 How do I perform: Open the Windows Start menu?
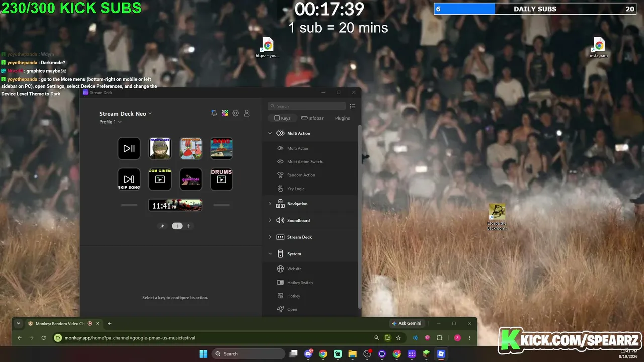point(203,354)
